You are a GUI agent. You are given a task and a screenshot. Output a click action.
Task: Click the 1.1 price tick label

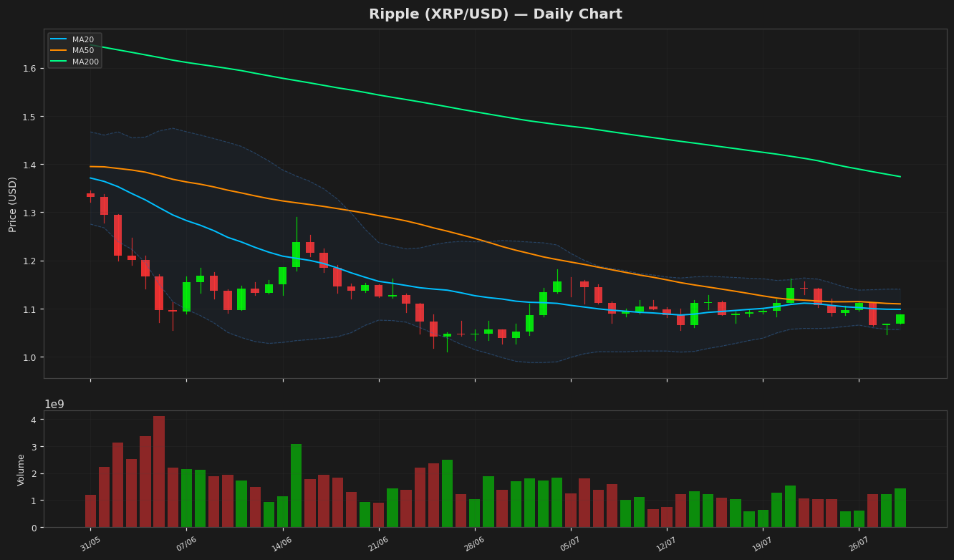(29, 309)
